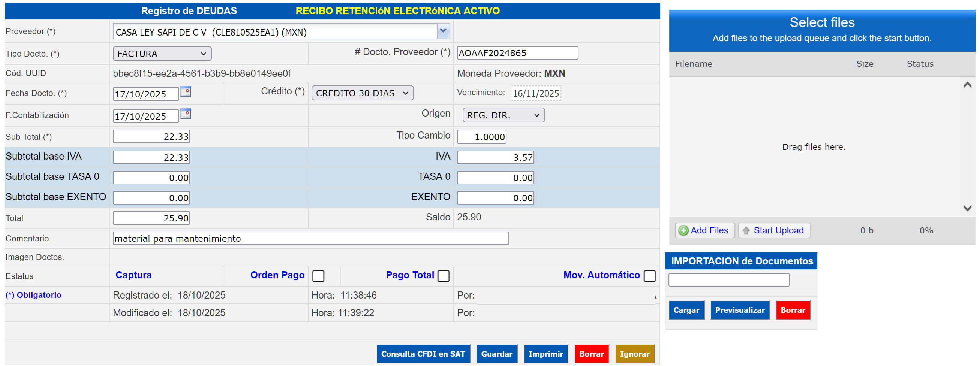Enable the Orden Pago checkbox
This screenshot has width=980, height=366.
[x=318, y=276]
